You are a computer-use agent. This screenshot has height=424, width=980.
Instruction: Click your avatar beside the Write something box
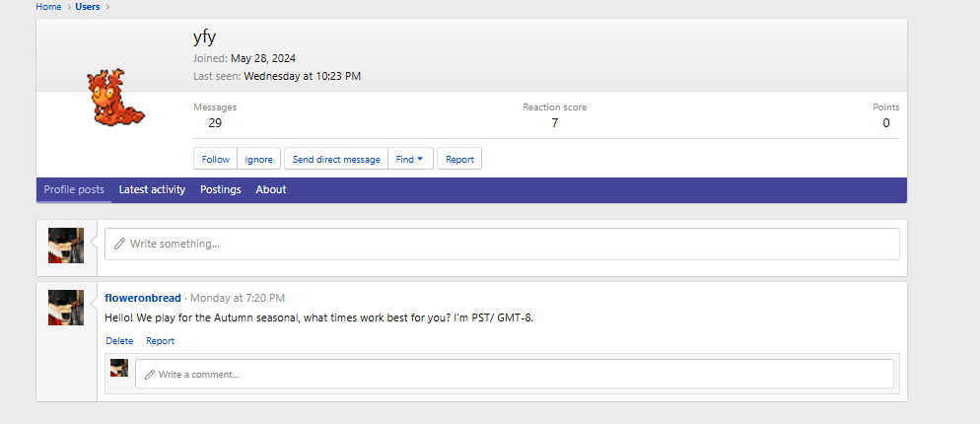pyautogui.click(x=66, y=246)
